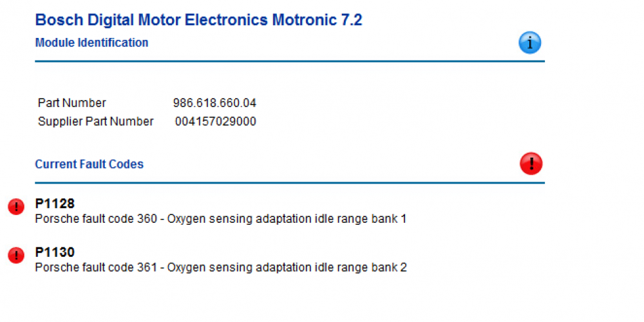This screenshot has height=322, width=644.
Task: Click 'Oxygen sensing adaptation idle range bank 2'
Action: pyautogui.click(x=287, y=267)
